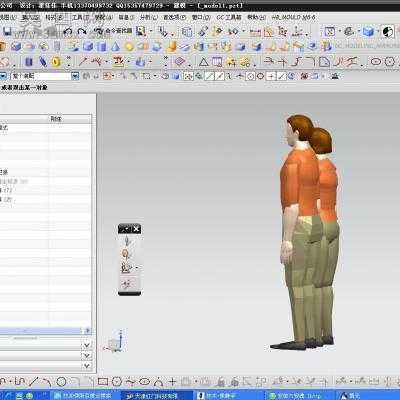Image resolution: width=400 pixels, height=400 pixels.
Task: Select the Block solid primitive icon
Action: [x=88, y=47]
